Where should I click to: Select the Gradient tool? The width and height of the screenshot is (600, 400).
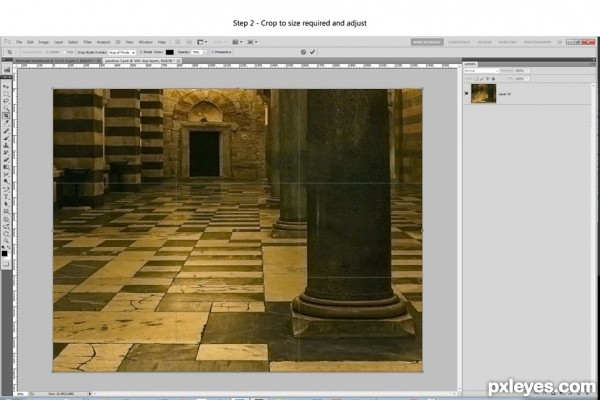[6, 167]
